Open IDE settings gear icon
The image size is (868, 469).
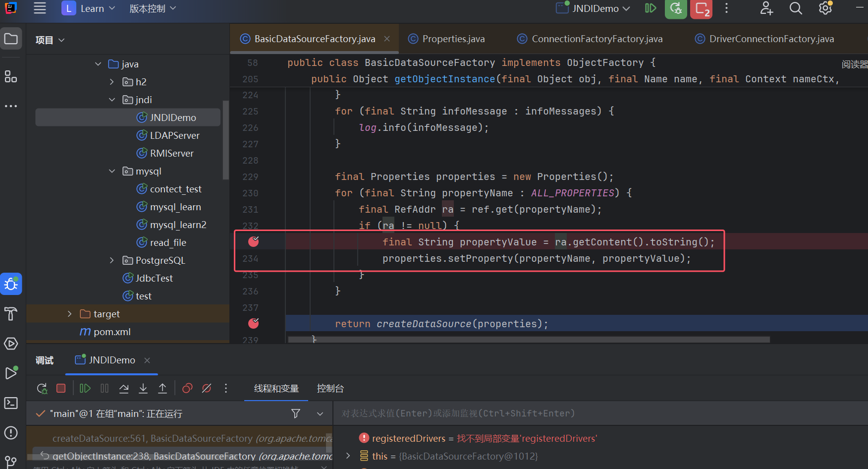[x=825, y=8]
